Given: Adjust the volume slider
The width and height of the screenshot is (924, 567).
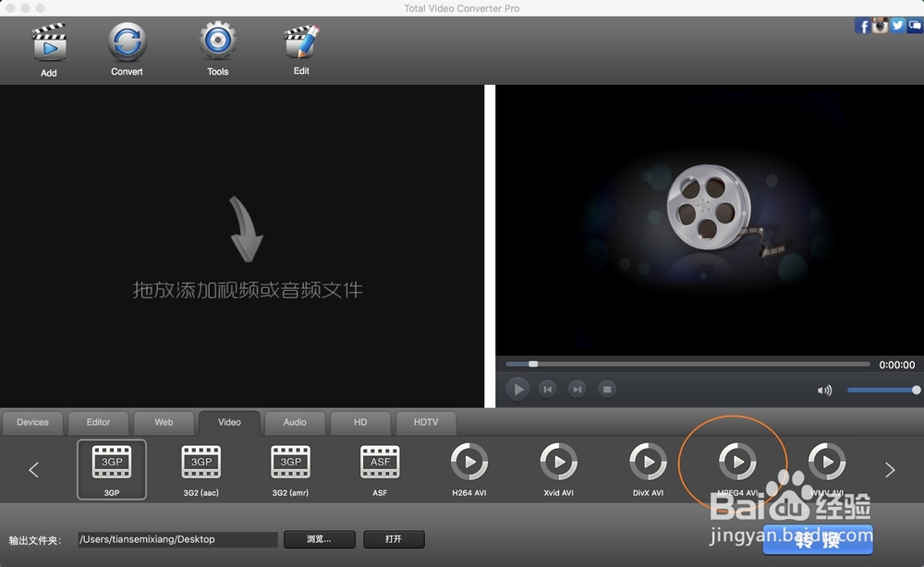Looking at the screenshot, I should point(883,390).
